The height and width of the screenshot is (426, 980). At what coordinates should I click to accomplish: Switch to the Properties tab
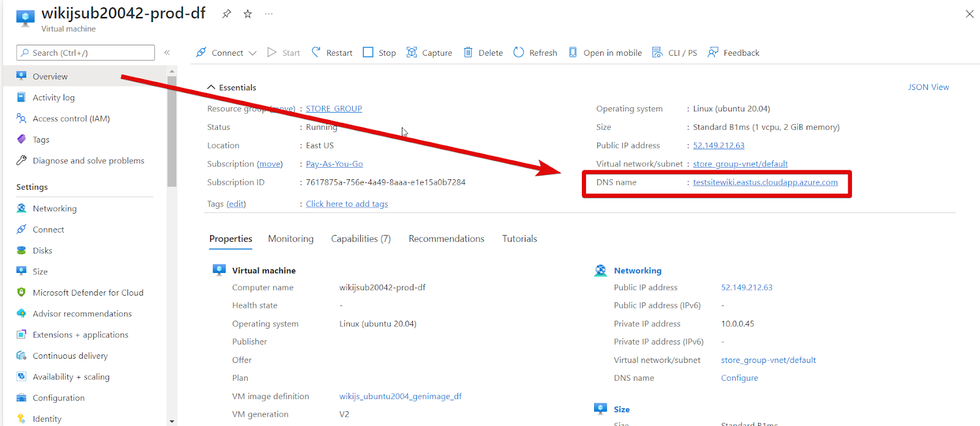point(231,239)
